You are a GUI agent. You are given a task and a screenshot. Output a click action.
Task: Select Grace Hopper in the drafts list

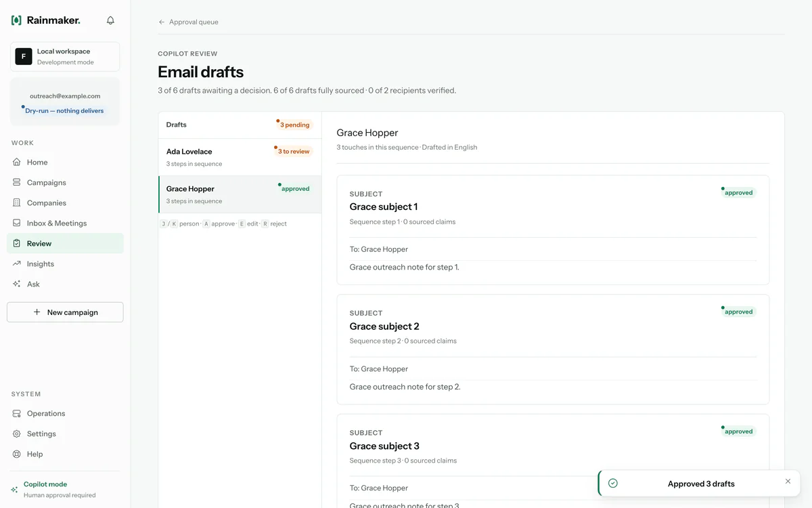240,194
